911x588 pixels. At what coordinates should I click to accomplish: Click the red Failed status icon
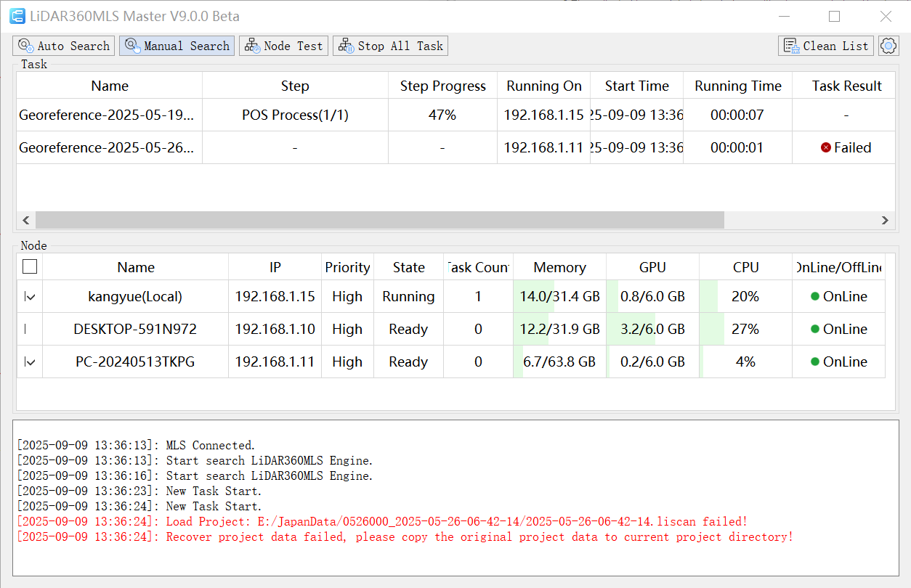point(826,147)
